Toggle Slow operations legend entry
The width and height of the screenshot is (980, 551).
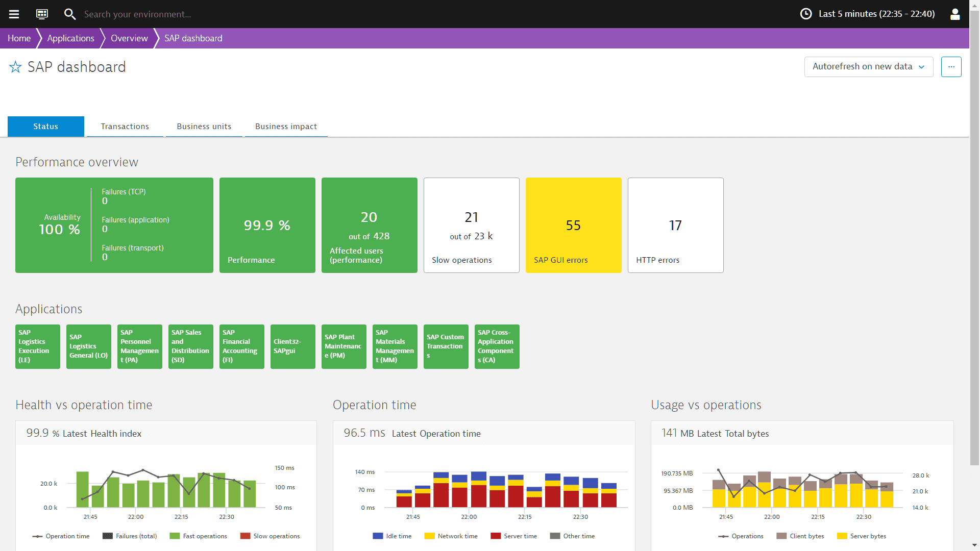tap(270, 536)
